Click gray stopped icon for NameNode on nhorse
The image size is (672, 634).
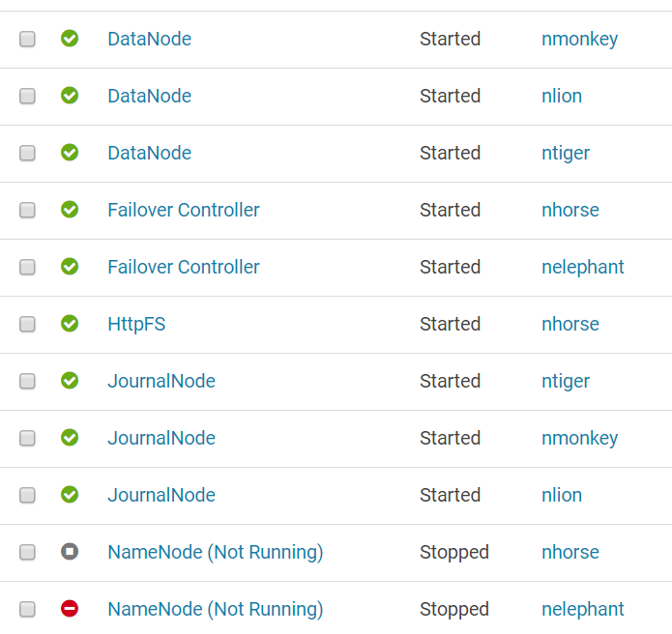70,552
